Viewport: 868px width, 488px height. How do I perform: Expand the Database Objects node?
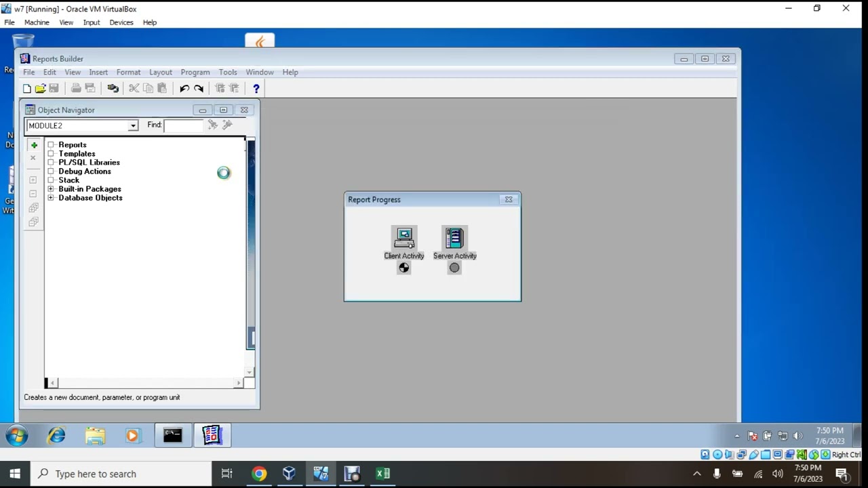(x=51, y=198)
